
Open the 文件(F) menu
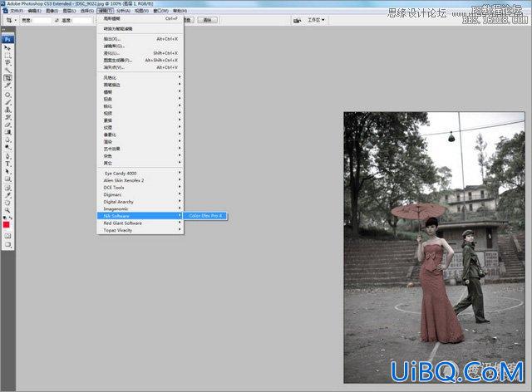coord(17,11)
